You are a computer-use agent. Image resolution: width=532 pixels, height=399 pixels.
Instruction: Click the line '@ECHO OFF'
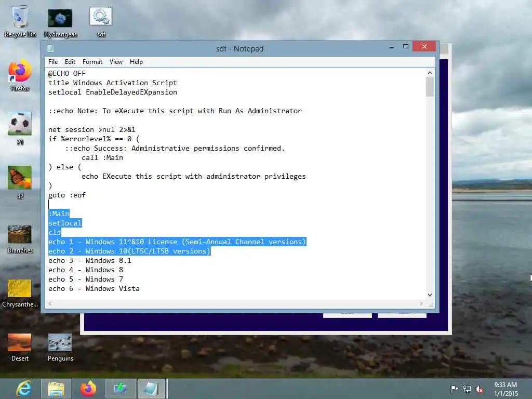pos(67,73)
